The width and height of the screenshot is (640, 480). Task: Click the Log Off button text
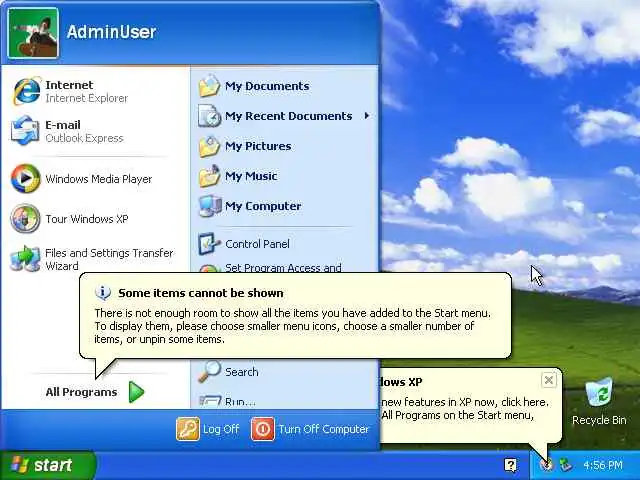221,429
